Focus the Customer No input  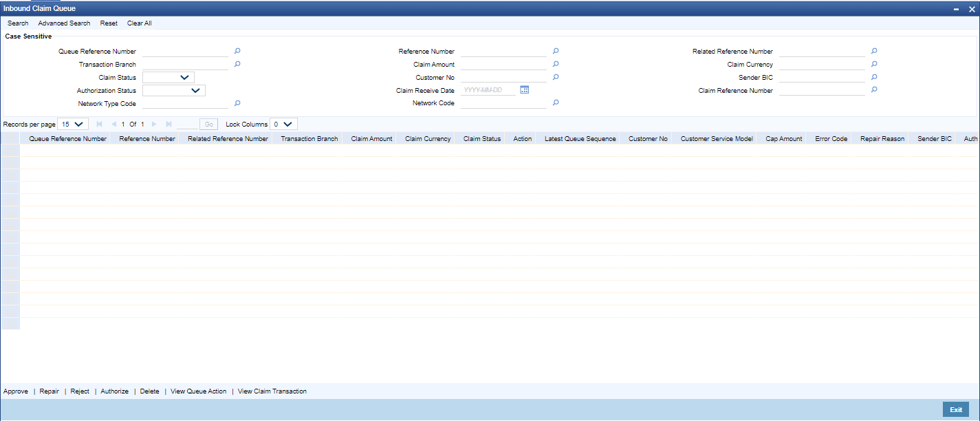[x=503, y=77]
